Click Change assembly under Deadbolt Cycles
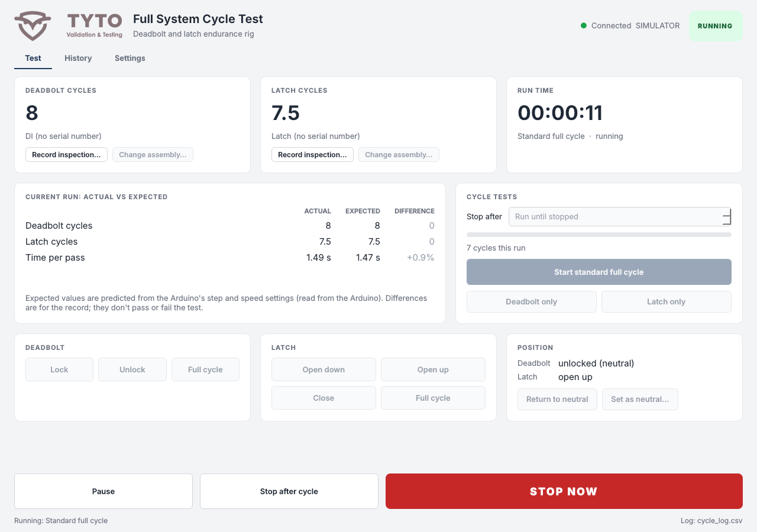Viewport: 757px width, 532px height. [153, 155]
